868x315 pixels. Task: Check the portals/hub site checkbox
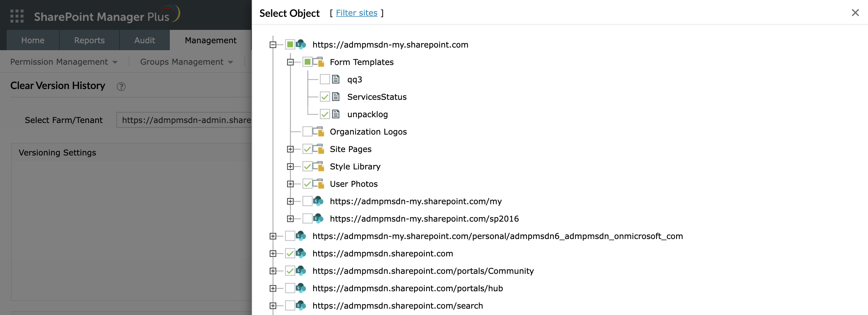pyautogui.click(x=290, y=288)
